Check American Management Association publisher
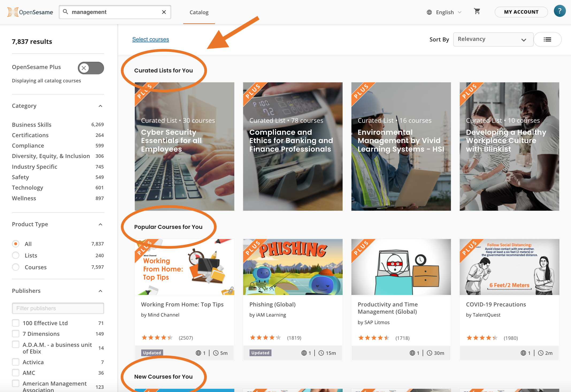The image size is (571, 392). 16,383
